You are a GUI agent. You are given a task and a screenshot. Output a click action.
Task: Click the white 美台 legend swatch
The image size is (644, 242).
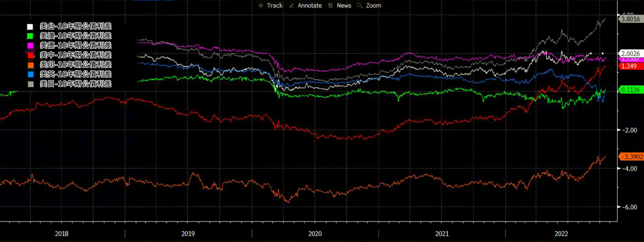[x=30, y=27]
